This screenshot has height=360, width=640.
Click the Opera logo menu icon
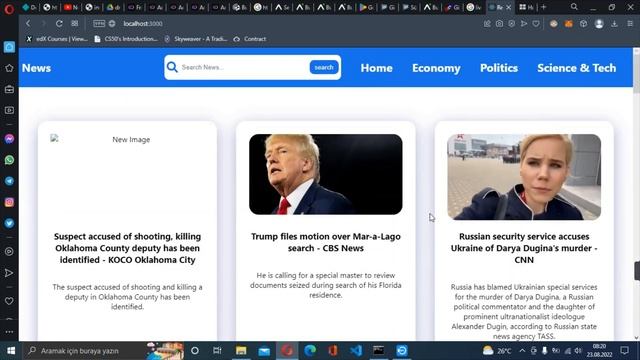tap(9, 8)
